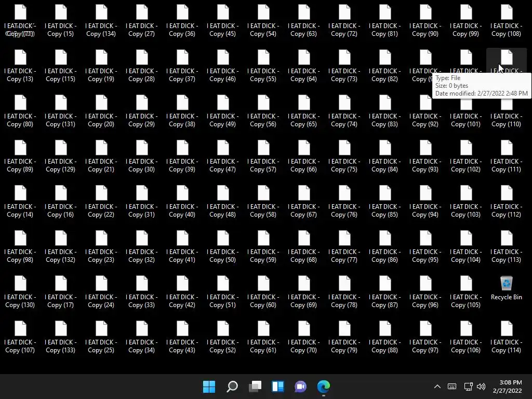
Task: Select the file labeled Copy (36)
Action: coord(182,20)
